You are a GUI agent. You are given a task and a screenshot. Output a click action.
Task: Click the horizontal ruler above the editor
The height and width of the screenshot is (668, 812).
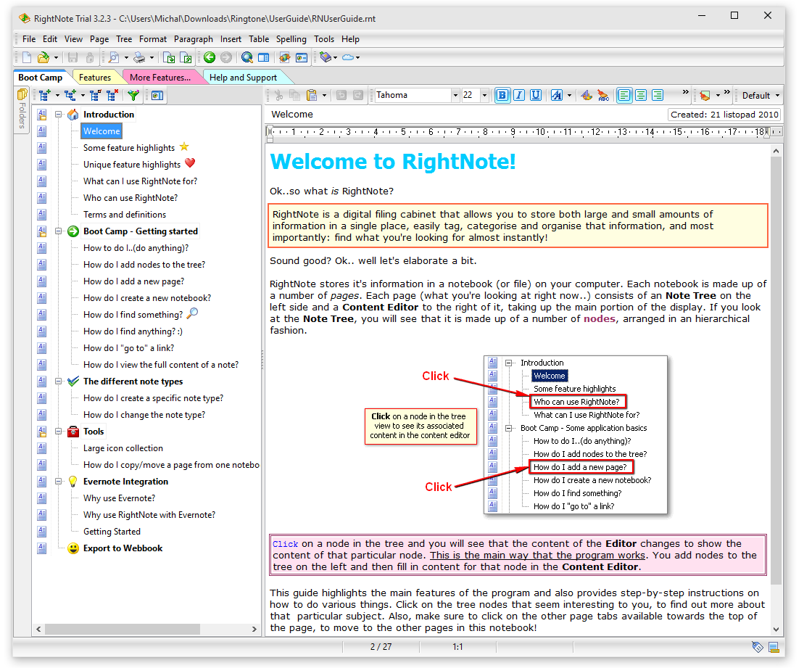tap(524, 132)
